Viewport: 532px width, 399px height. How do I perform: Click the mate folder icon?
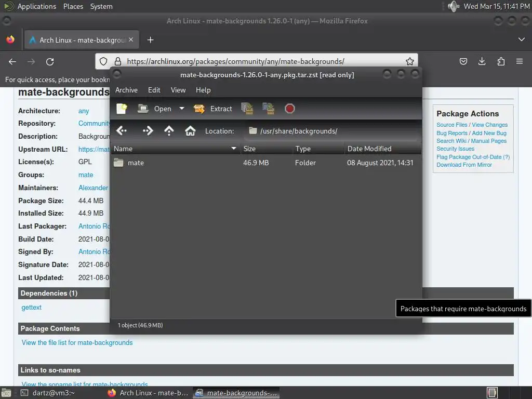(118, 163)
